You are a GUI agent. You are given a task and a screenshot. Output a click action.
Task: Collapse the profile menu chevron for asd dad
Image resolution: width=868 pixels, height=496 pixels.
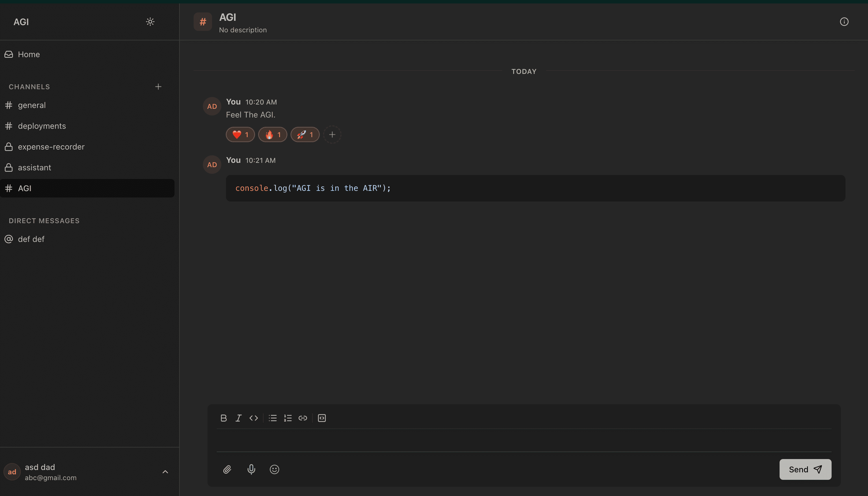click(165, 471)
